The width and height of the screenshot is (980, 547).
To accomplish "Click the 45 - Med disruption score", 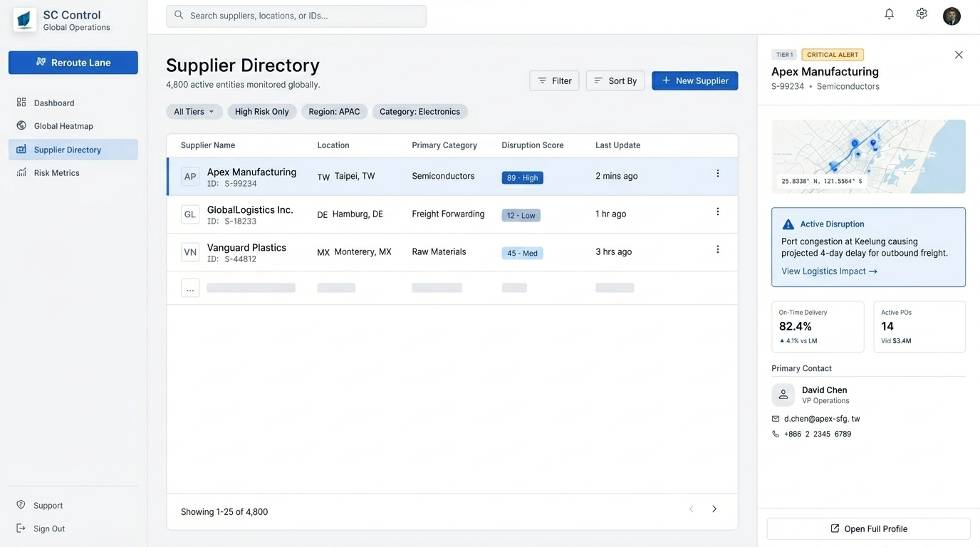I will pos(522,253).
